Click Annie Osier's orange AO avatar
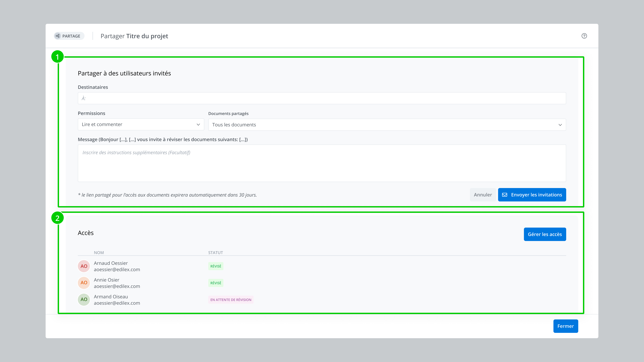Image resolution: width=644 pixels, height=362 pixels. click(84, 283)
